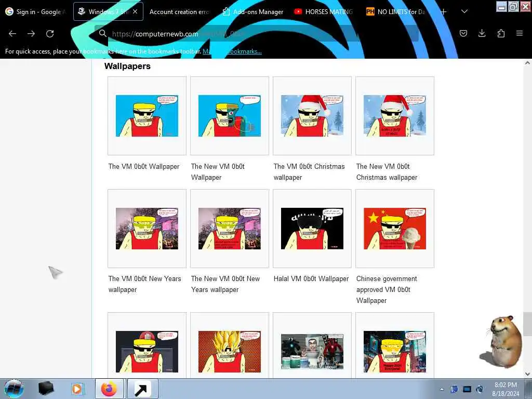532x399 pixels.
Task: Click the computernewb.com address field
Action: coord(258,34)
